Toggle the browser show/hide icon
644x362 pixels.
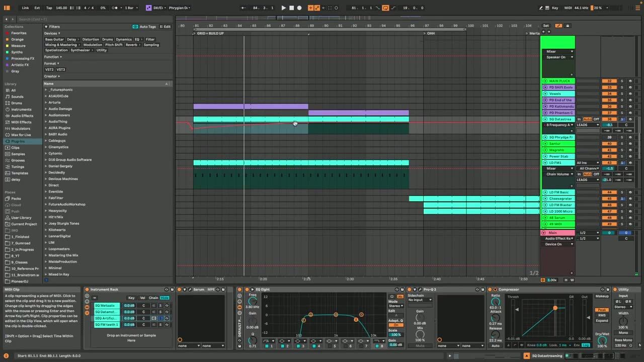pos(7,8)
